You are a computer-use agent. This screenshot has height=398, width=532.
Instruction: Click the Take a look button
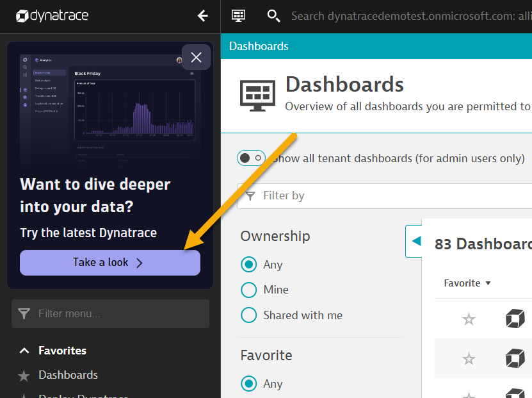(x=109, y=263)
